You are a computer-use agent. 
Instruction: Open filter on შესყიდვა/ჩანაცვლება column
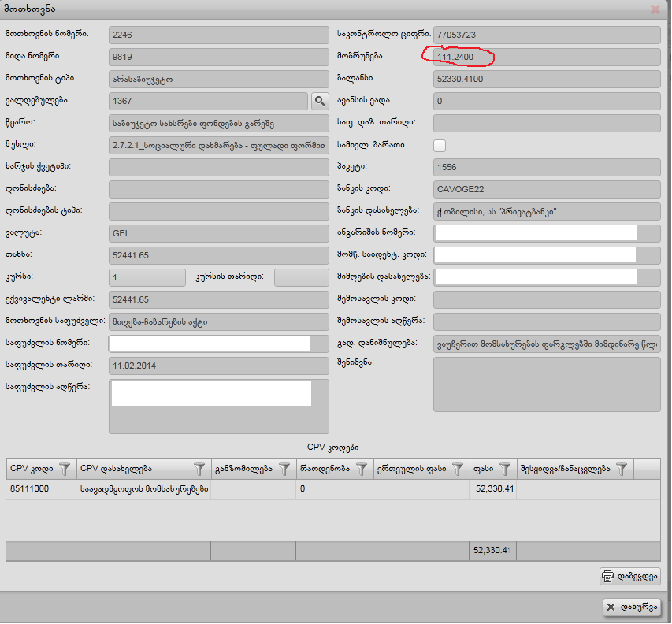(x=622, y=469)
